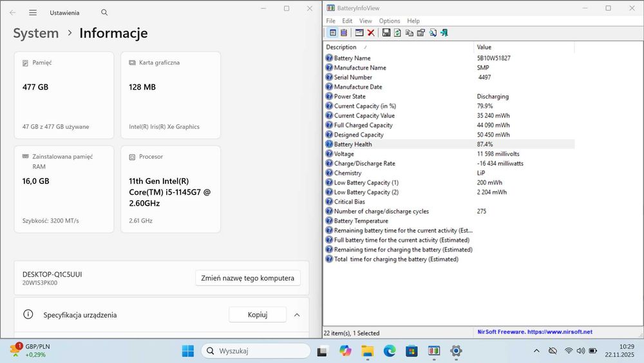Open Properties from the BatteryInfoView toolbar
The height and width of the screenshot is (363, 644).
point(421,33)
